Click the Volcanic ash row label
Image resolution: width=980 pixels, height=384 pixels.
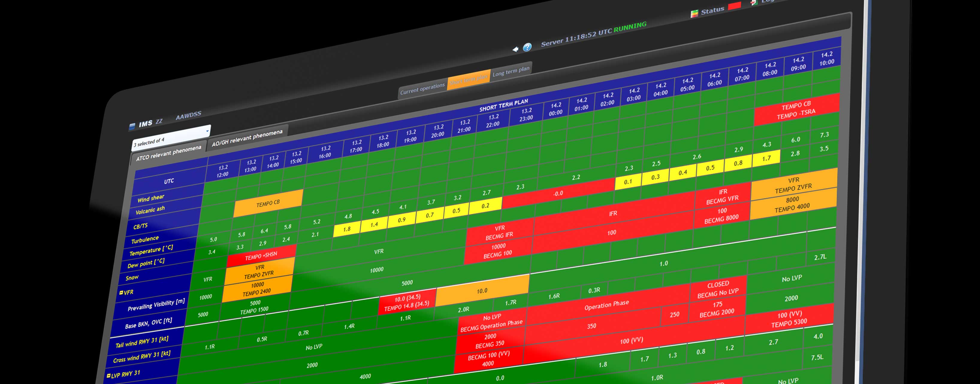(150, 210)
